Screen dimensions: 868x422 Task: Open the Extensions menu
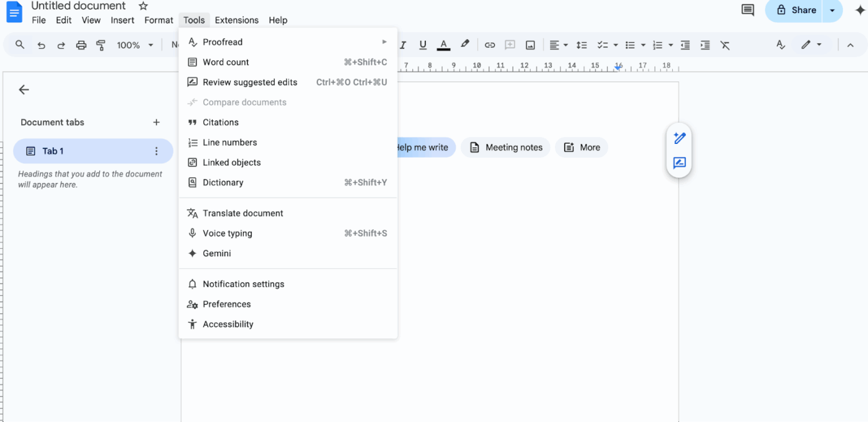(x=236, y=20)
